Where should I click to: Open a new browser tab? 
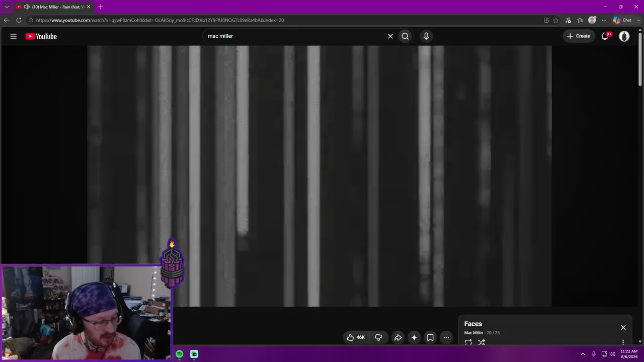[101, 7]
